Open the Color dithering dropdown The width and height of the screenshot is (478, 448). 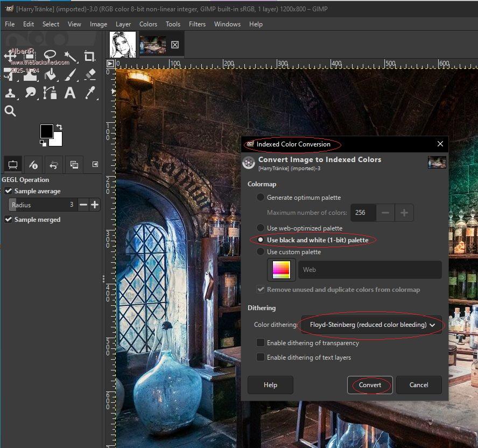371,325
